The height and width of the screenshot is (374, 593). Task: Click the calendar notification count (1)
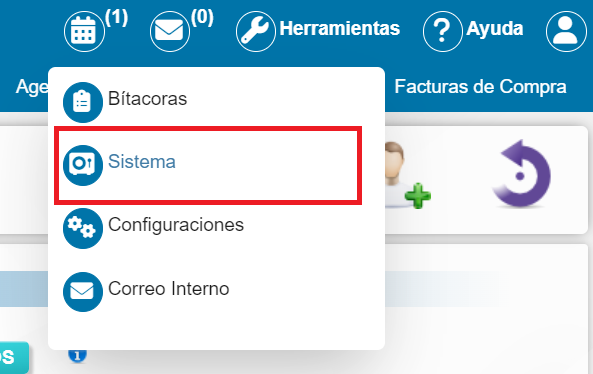(117, 17)
